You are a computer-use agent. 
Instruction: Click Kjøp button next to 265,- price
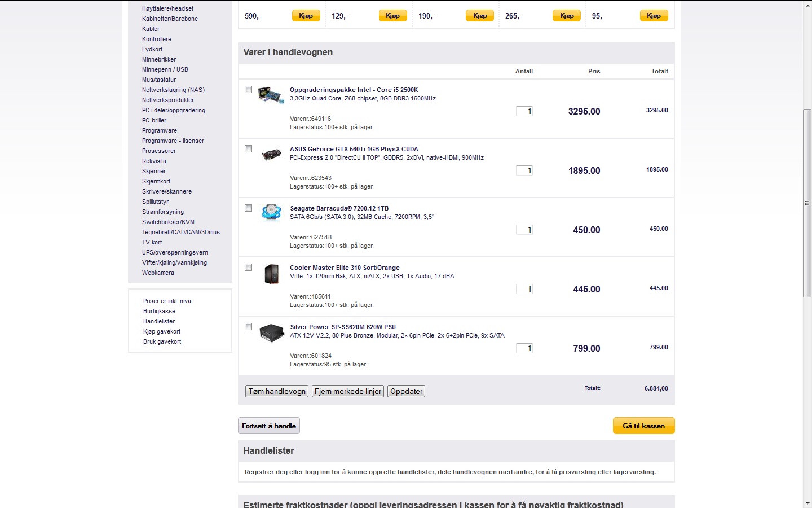click(567, 16)
